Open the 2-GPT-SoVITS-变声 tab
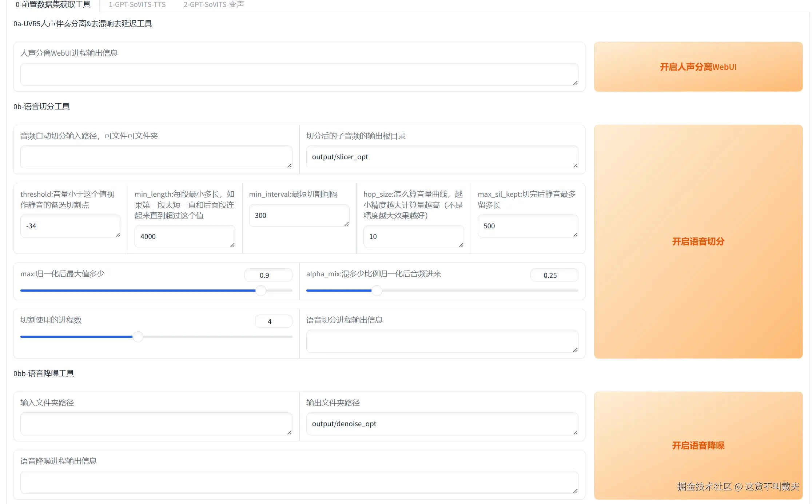 214,4
